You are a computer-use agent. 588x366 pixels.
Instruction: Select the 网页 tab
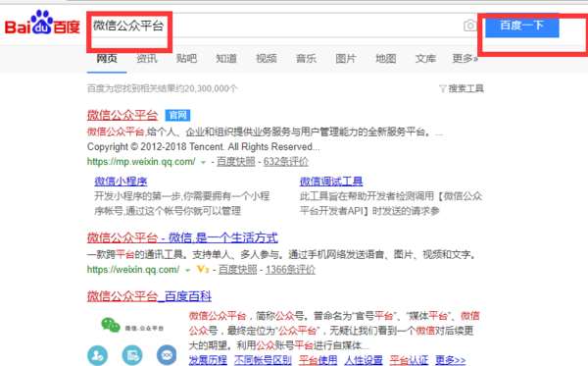pyautogui.click(x=107, y=59)
